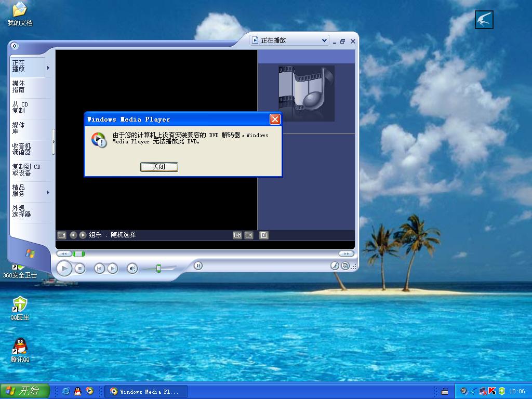Click the rewind button on seek bar

click(x=64, y=254)
